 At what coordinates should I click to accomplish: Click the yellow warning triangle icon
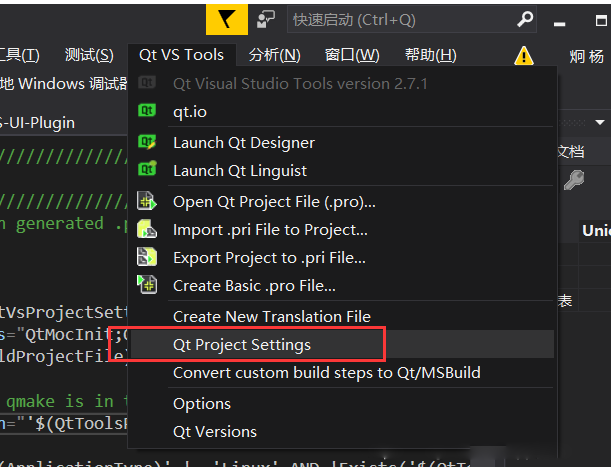(x=524, y=56)
